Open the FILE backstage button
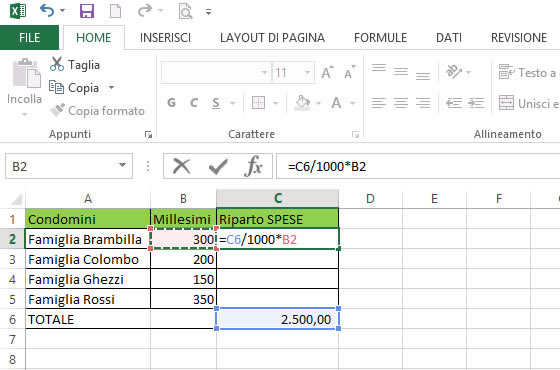The width and height of the screenshot is (560, 370). [29, 38]
